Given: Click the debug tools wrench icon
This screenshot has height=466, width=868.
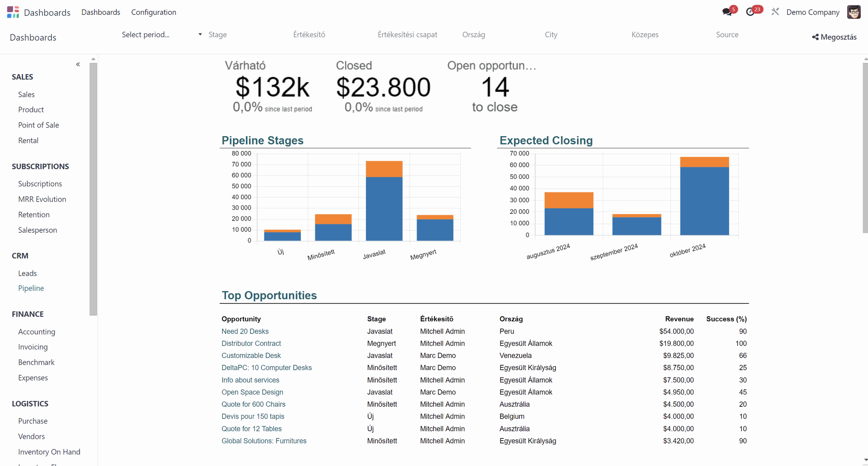Looking at the screenshot, I should tap(775, 12).
